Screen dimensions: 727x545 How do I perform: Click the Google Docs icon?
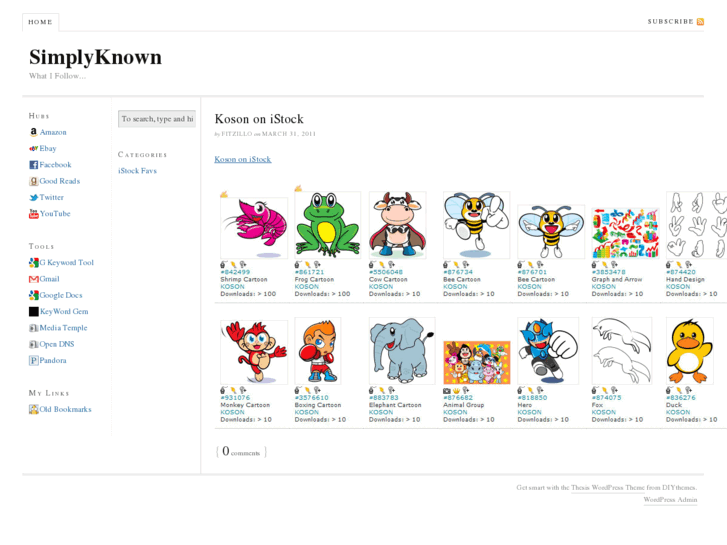coord(33,296)
